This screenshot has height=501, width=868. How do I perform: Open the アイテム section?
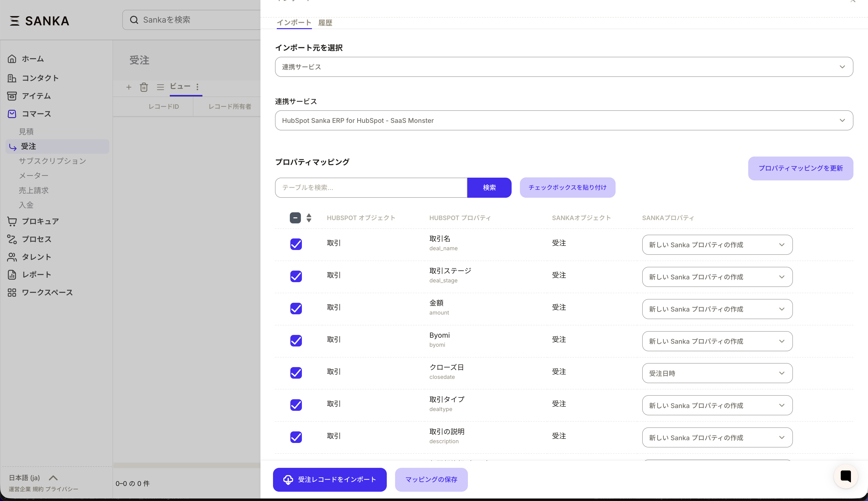click(x=36, y=96)
